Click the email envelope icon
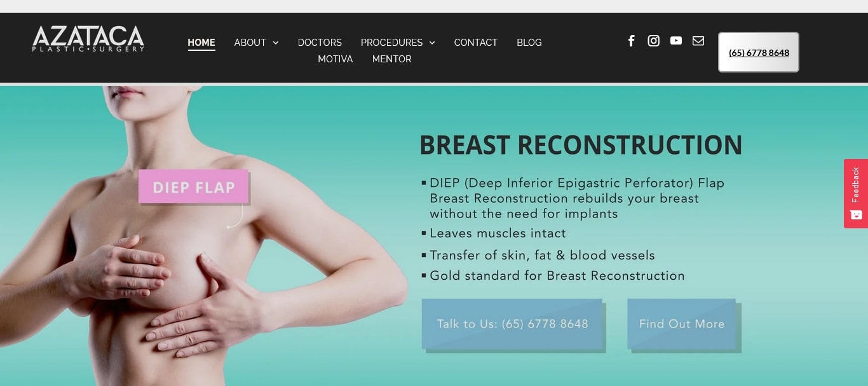This screenshot has width=868, height=386. tap(698, 41)
